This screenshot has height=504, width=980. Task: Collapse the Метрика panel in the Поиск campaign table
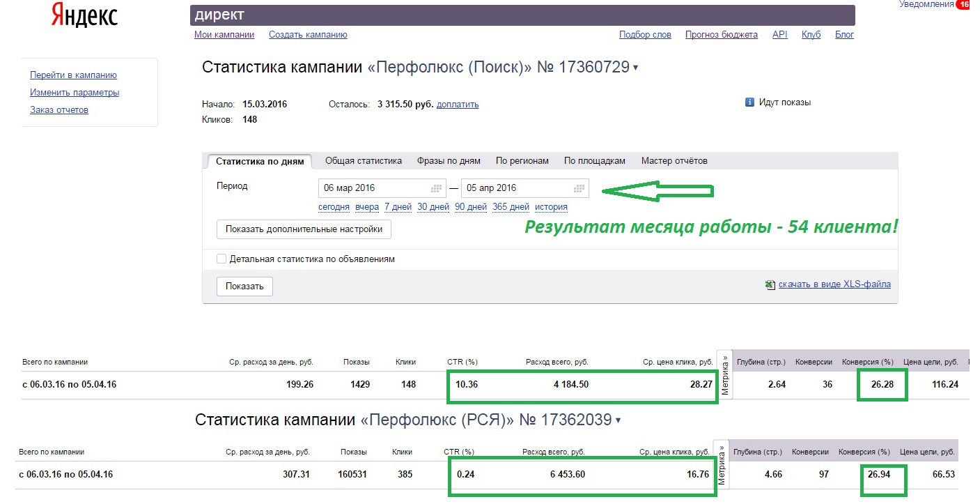click(x=725, y=375)
